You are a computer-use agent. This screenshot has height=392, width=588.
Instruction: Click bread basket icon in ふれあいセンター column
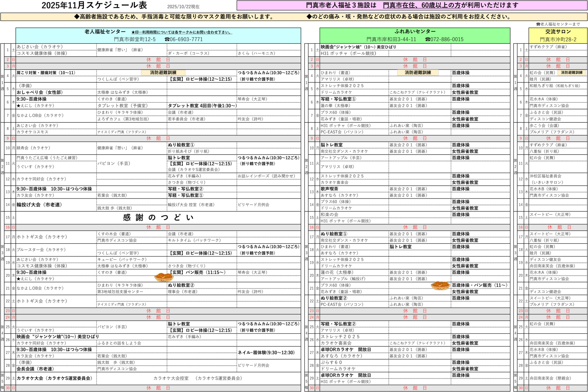coord(440,286)
